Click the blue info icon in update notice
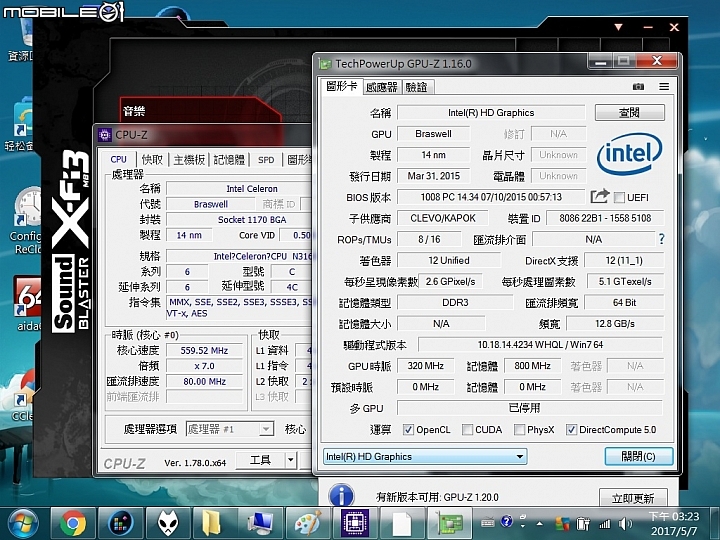 [341, 495]
